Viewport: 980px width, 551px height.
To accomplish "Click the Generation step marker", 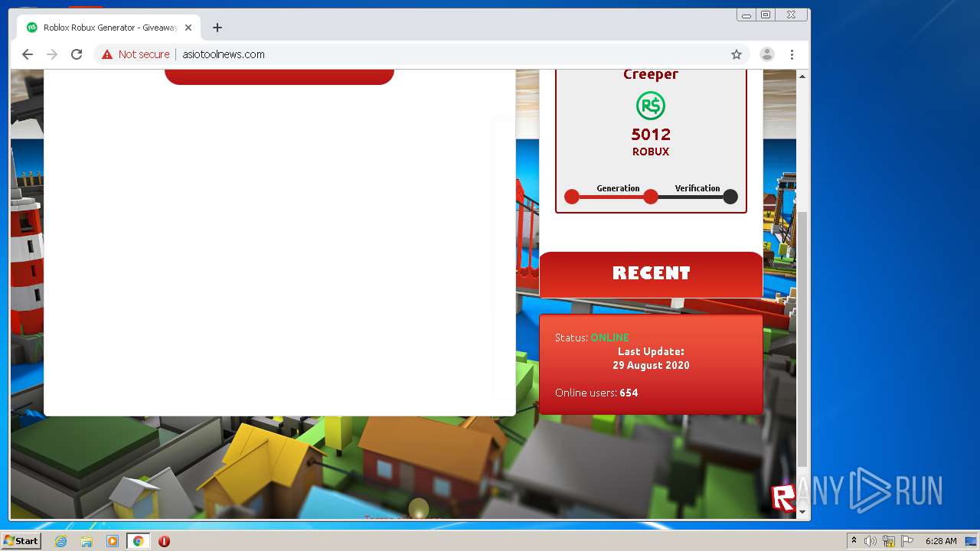I will pyautogui.click(x=572, y=197).
